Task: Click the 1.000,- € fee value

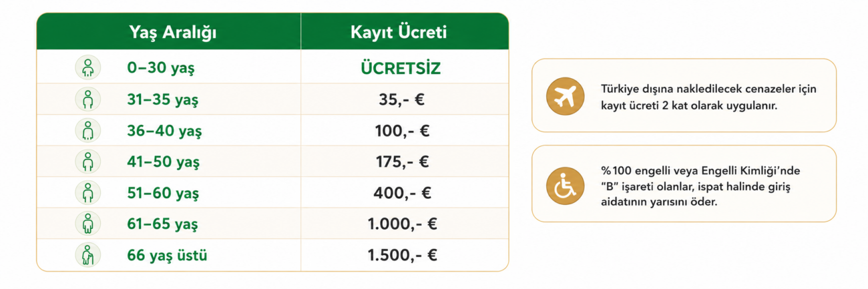Action: 402,224
